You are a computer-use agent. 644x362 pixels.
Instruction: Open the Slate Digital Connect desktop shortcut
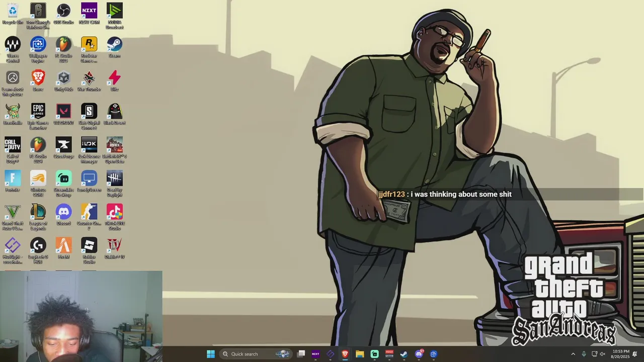click(x=89, y=117)
